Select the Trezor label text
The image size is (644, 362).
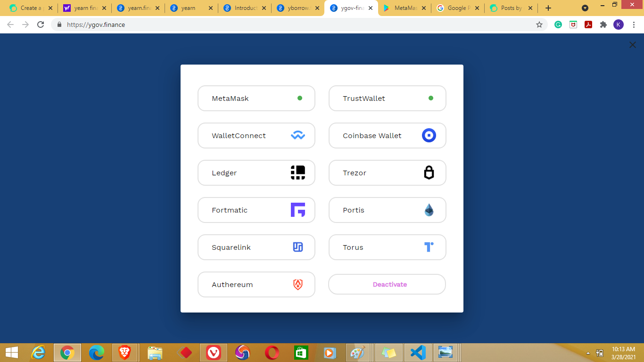pyautogui.click(x=355, y=173)
